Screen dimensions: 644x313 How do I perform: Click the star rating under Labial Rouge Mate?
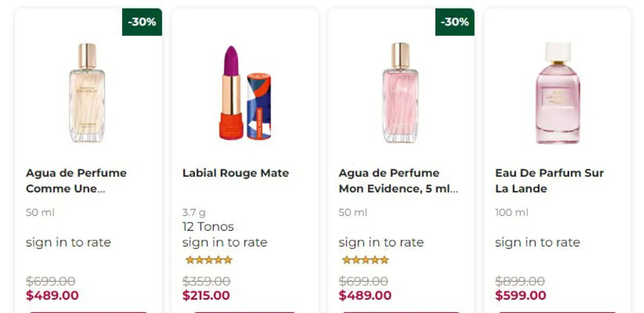pyautogui.click(x=209, y=260)
